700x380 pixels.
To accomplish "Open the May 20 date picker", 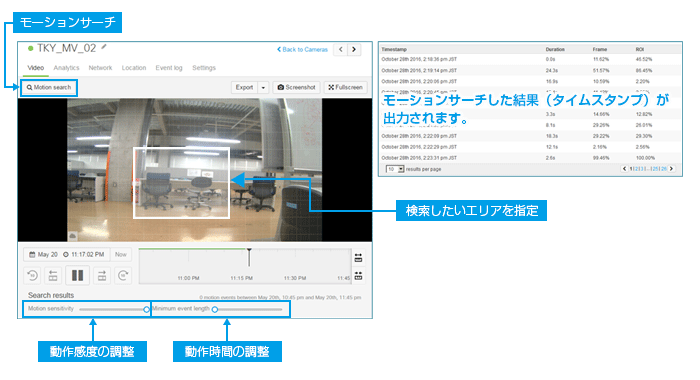I will 43,255.
